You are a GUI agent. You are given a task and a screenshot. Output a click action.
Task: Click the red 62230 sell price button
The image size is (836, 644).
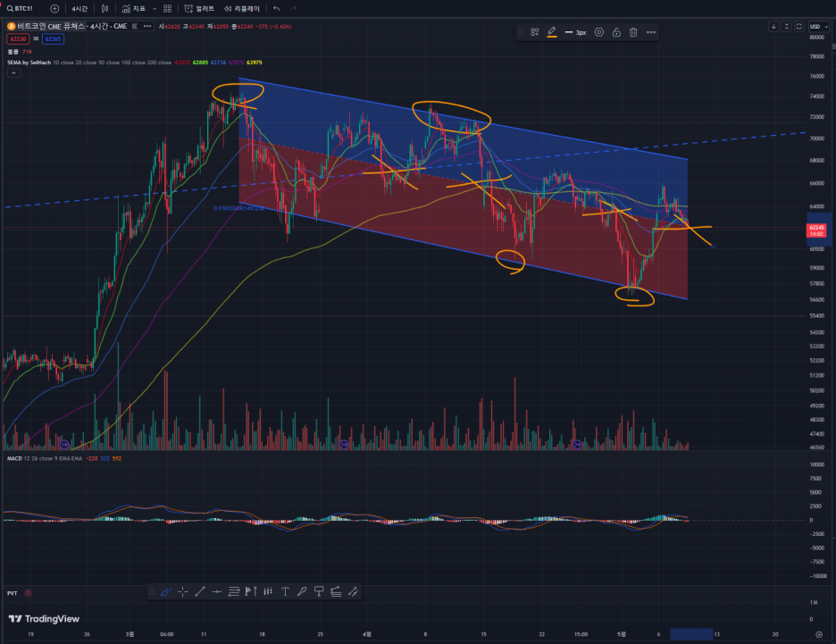[18, 39]
